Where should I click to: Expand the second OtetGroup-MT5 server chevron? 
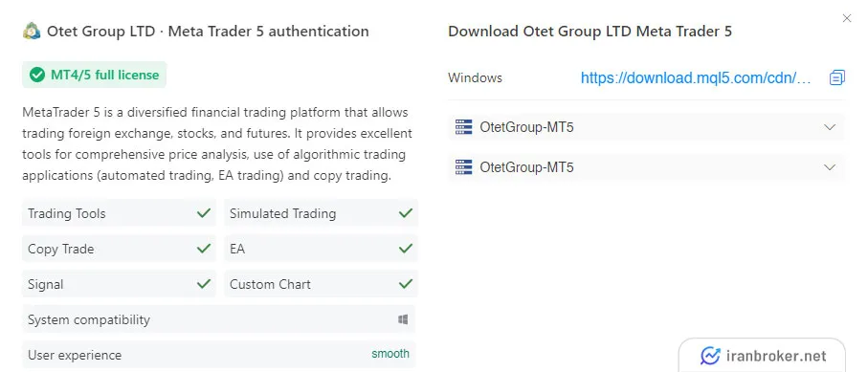(x=830, y=167)
